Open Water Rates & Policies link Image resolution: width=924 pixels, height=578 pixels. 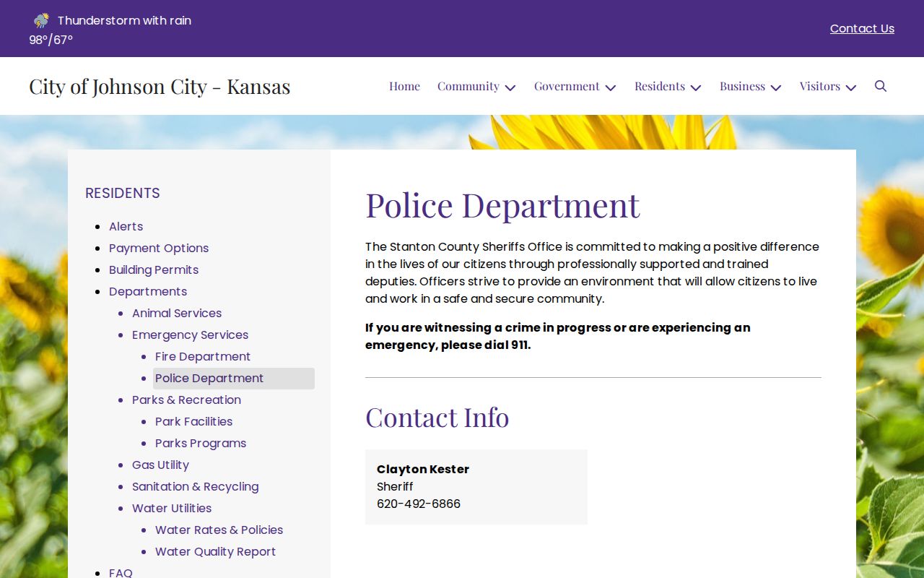219,530
